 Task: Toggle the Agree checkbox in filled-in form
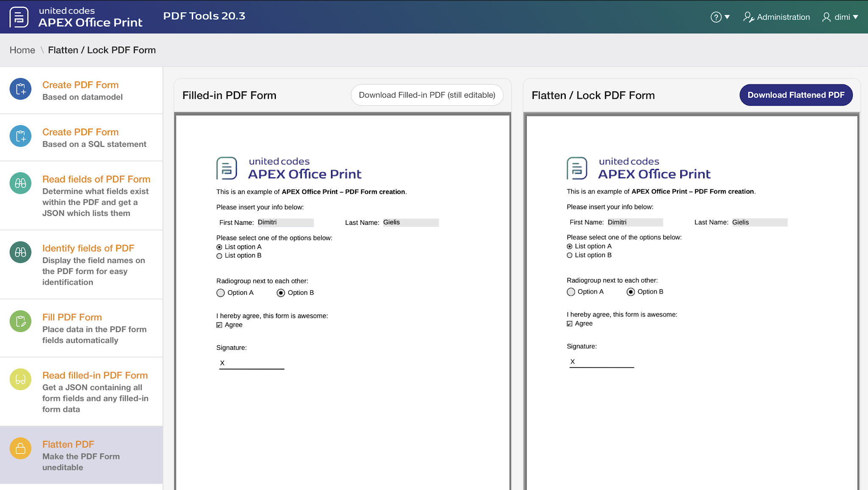tap(219, 325)
